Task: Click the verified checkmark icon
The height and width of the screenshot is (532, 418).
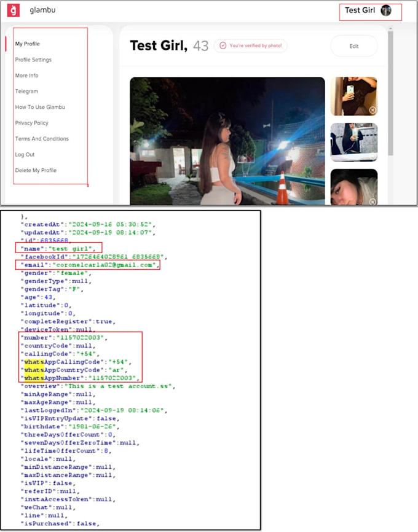Action: click(x=223, y=45)
